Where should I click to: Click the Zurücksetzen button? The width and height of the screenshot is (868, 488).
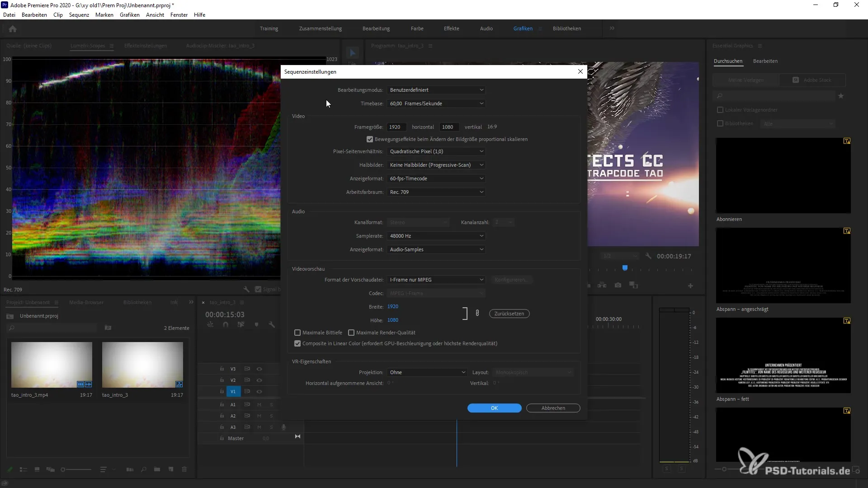coord(509,314)
